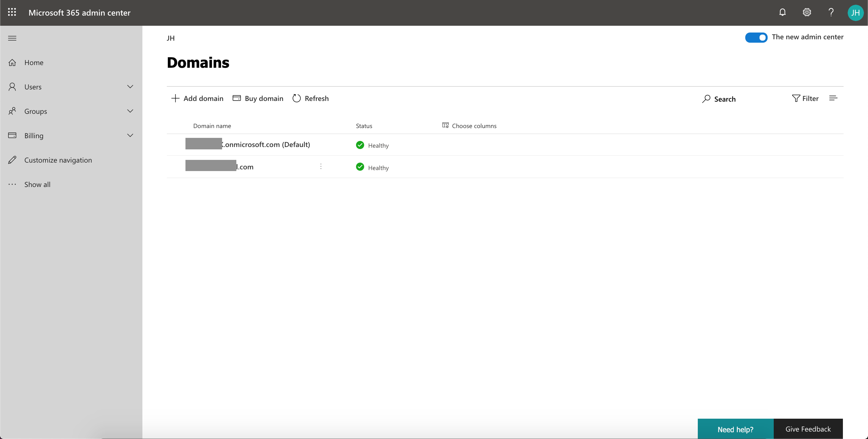Open more options for the .com domain row

tap(320, 166)
